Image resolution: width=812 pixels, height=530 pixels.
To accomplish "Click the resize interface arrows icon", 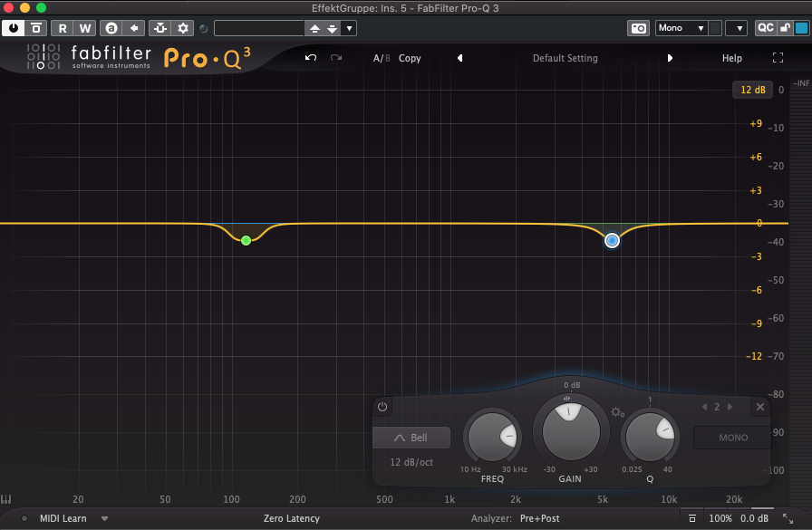I will coord(788,518).
